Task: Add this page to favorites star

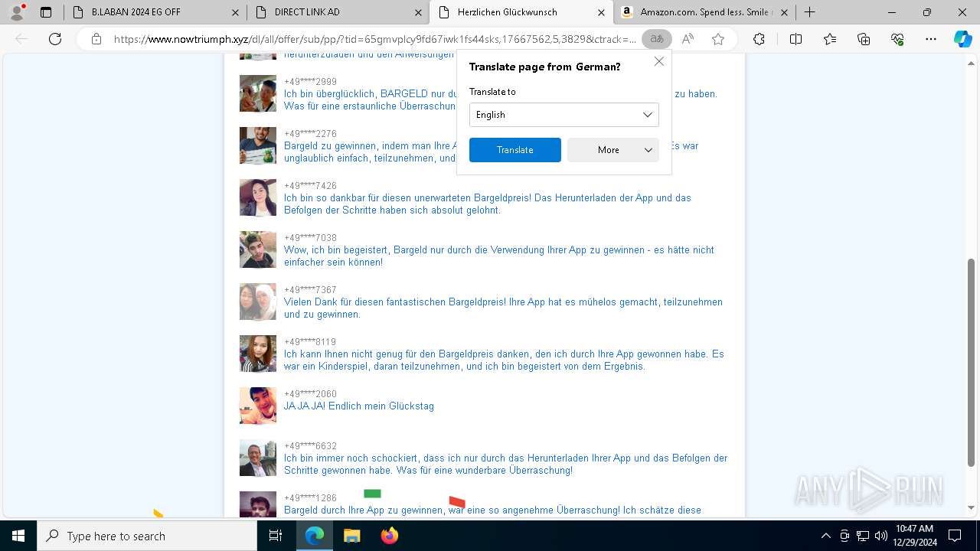Action: click(x=718, y=39)
